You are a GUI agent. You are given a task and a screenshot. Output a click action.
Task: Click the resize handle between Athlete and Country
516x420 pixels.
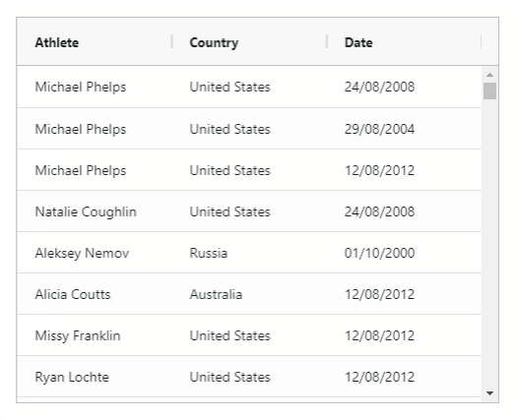(x=171, y=41)
